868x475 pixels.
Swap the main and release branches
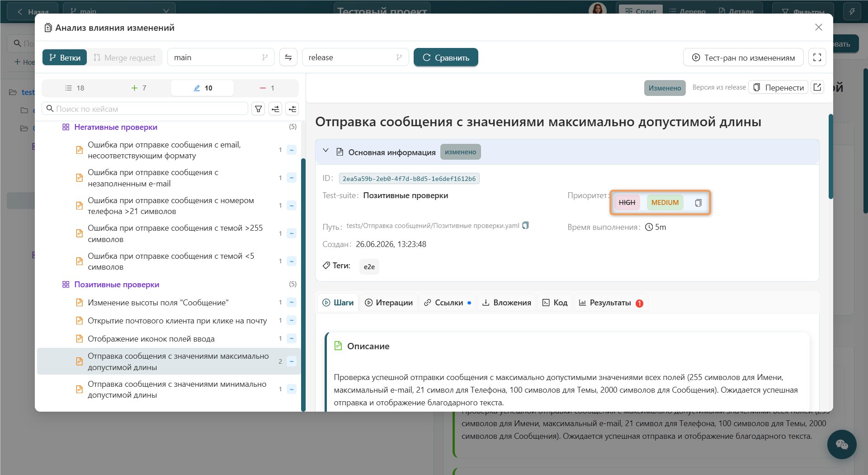pyautogui.click(x=288, y=57)
